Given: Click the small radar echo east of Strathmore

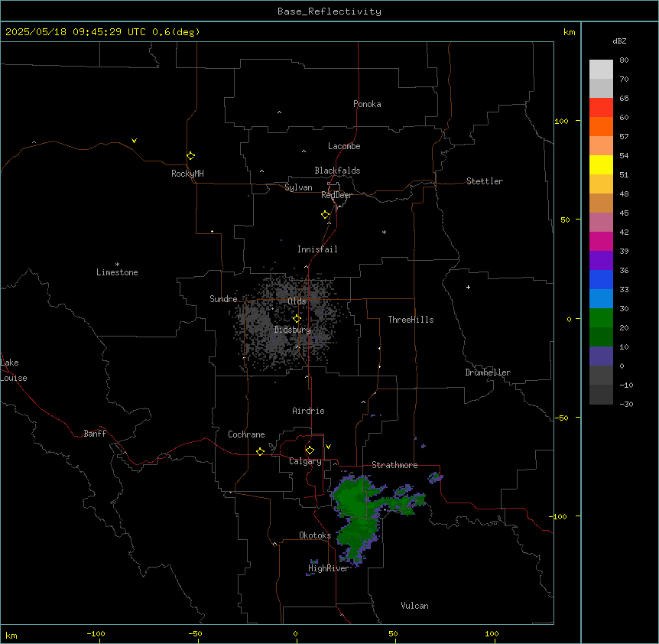Looking at the screenshot, I should (x=436, y=477).
